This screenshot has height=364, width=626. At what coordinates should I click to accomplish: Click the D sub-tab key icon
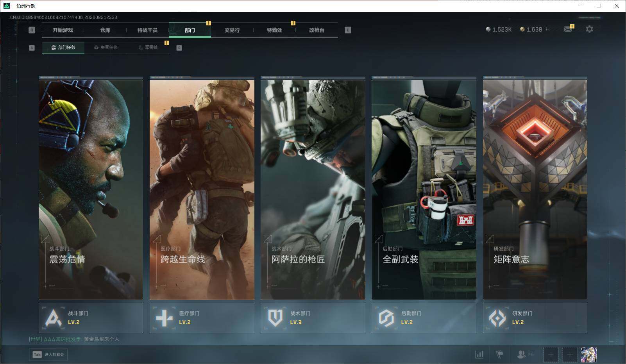pos(179,48)
